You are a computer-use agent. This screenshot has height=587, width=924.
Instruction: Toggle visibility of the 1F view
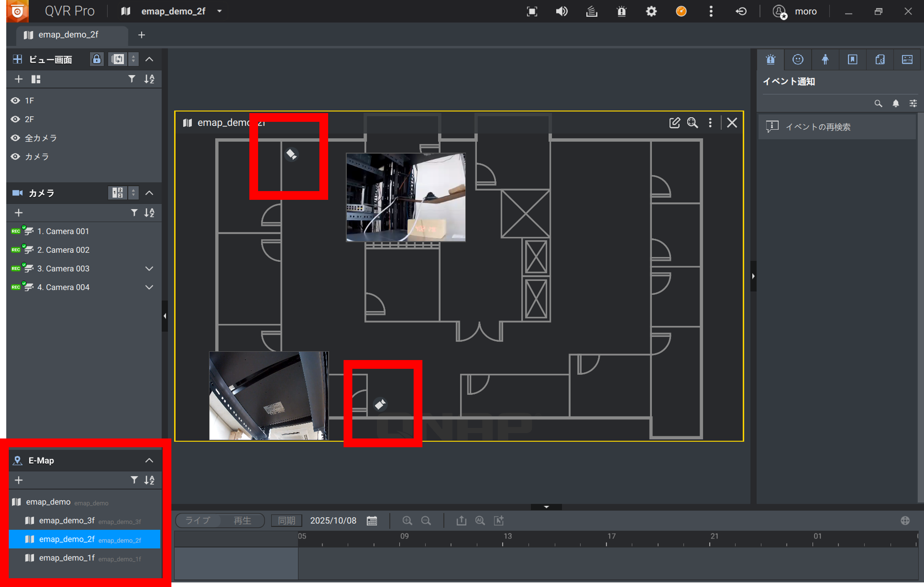[15, 101]
